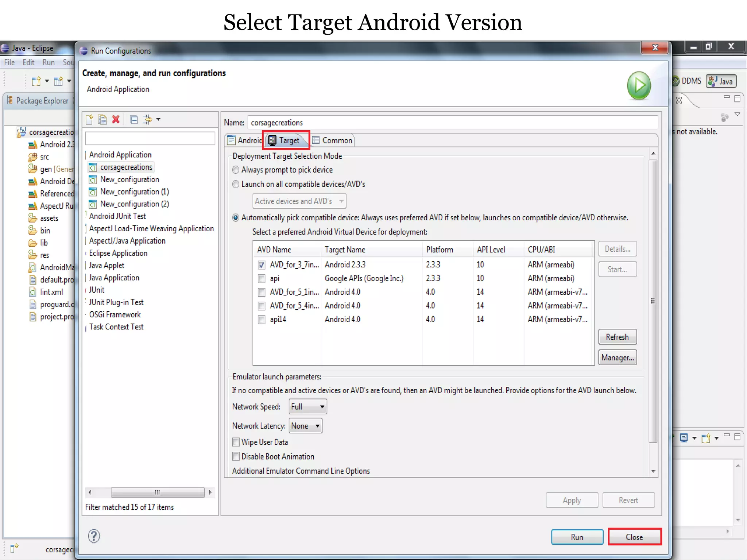Click the Run button
The image size is (747, 560).
[x=577, y=537]
